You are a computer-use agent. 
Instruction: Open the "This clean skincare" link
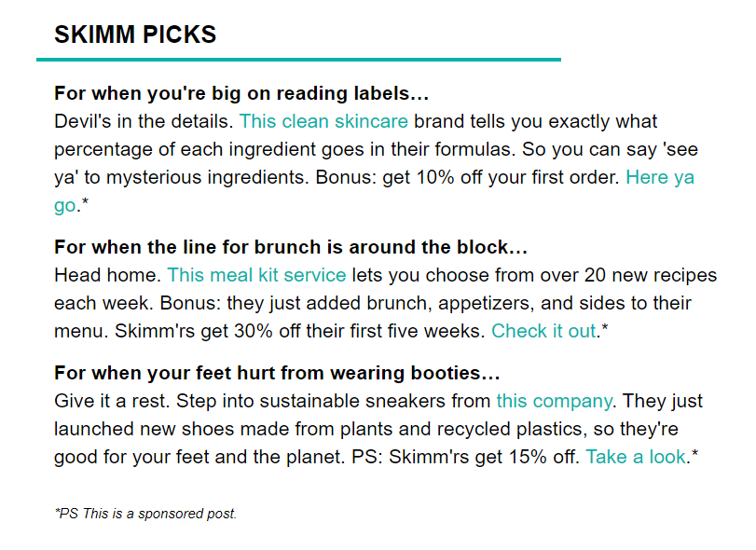[x=323, y=121]
